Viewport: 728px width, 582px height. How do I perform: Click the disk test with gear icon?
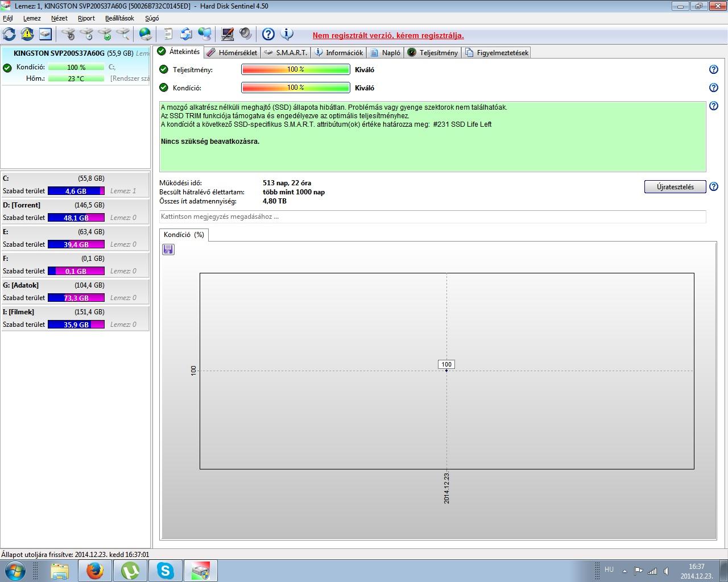68,34
